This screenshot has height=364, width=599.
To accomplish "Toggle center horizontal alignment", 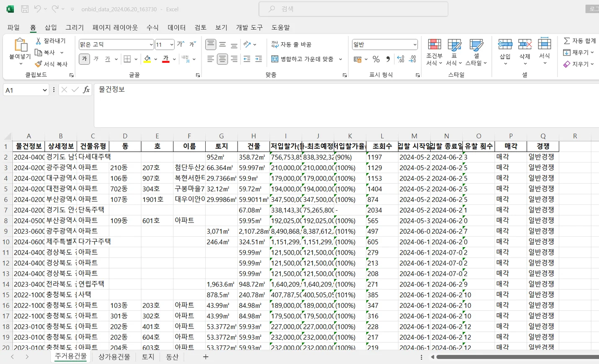I will (x=222, y=59).
